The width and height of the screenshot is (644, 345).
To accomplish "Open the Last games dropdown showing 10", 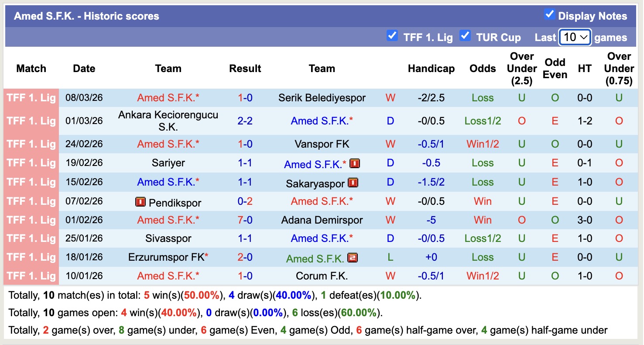I will click(x=575, y=37).
